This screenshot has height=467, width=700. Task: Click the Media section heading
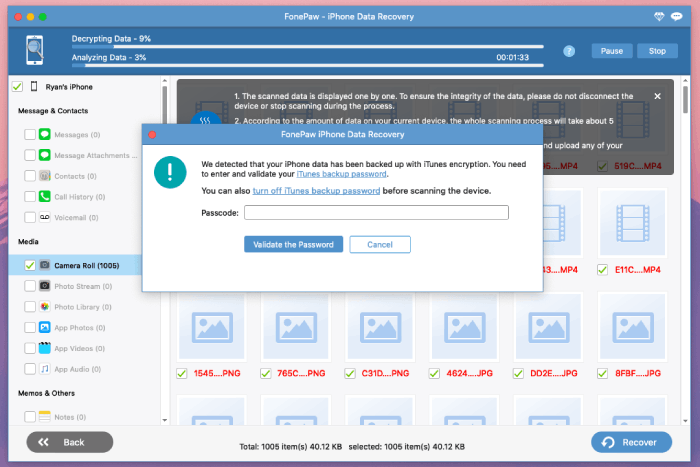[28, 242]
